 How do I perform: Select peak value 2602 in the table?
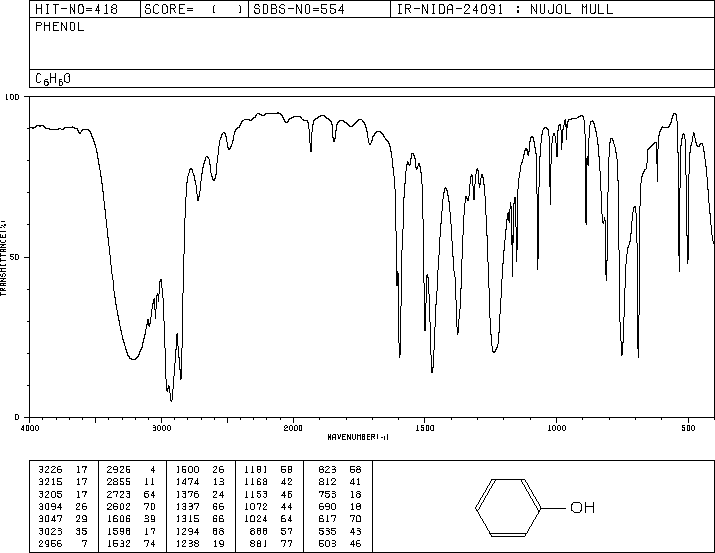(x=119, y=506)
